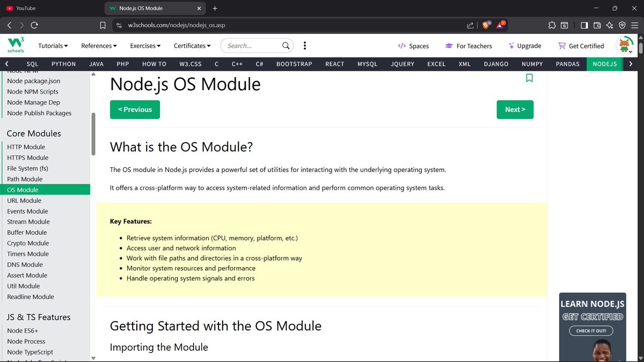Open the Path Module sidebar item

[25, 179]
